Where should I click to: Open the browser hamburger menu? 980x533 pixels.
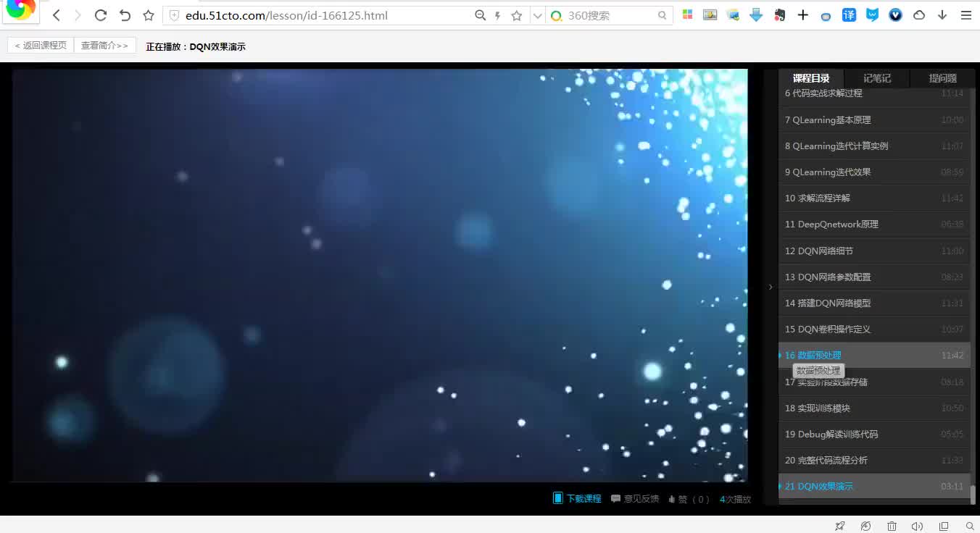pyautogui.click(x=966, y=14)
